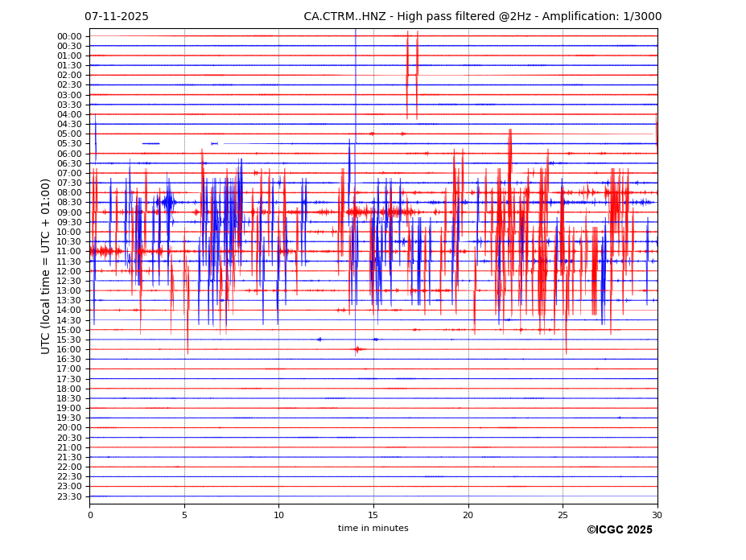Click the date label 07-11-2025
The width and height of the screenshot is (746, 560).
click(117, 17)
